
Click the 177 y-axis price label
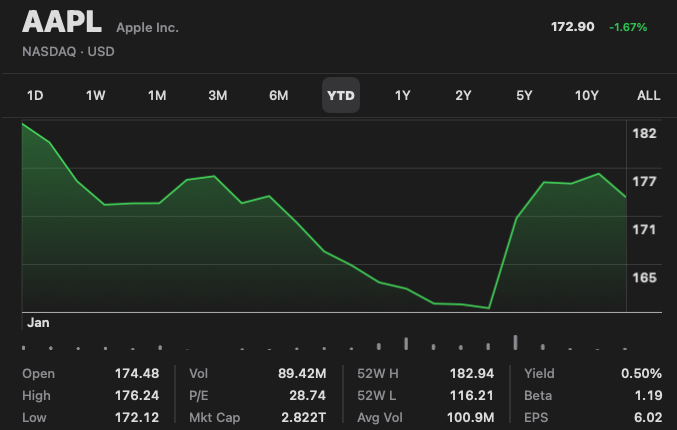[x=644, y=181]
